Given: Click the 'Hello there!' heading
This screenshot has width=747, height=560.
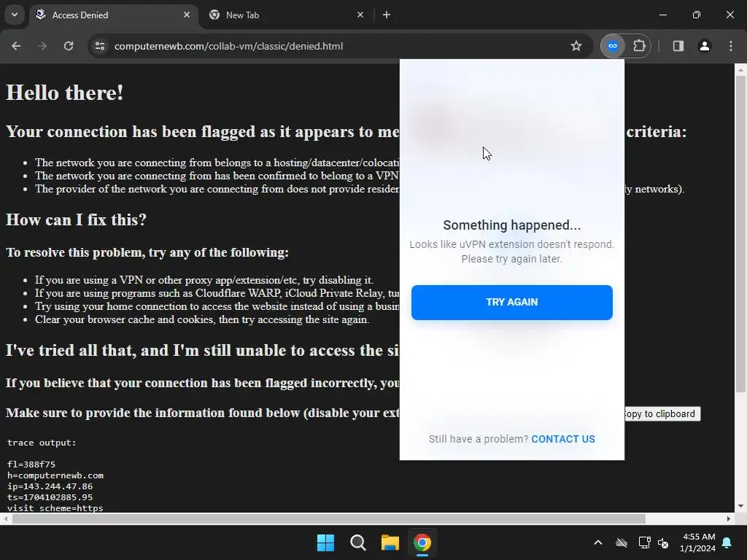Looking at the screenshot, I should pos(65,93).
